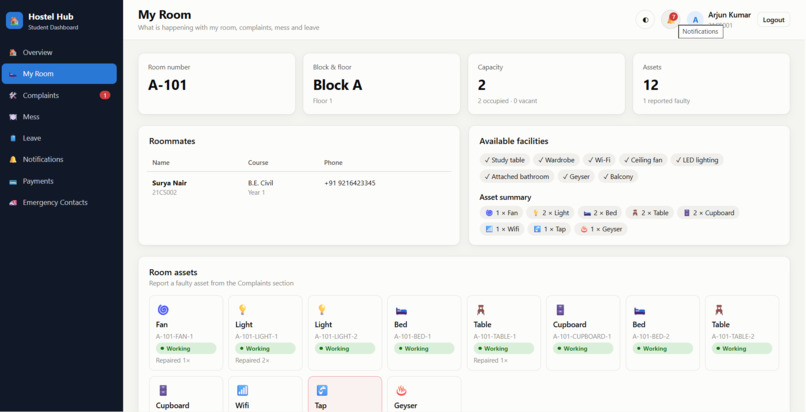This screenshot has width=806, height=412.
Task: Click roommate name Surya Nair
Action: [168, 183]
